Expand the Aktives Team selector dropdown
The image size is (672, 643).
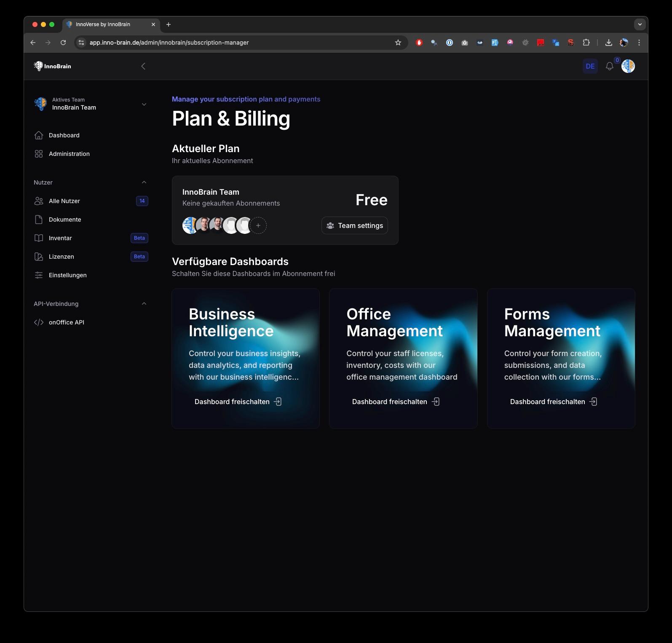pos(144,104)
